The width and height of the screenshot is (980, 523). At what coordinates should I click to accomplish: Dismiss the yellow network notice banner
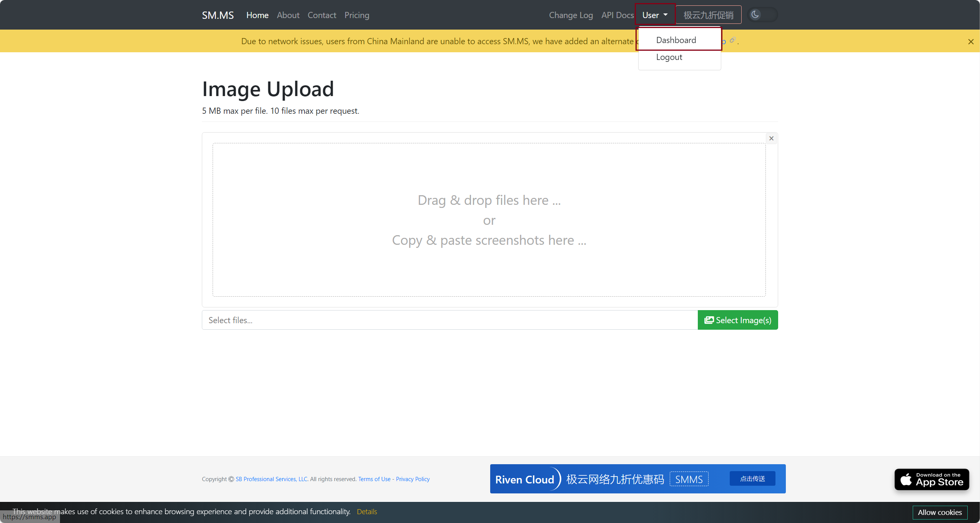tap(971, 42)
